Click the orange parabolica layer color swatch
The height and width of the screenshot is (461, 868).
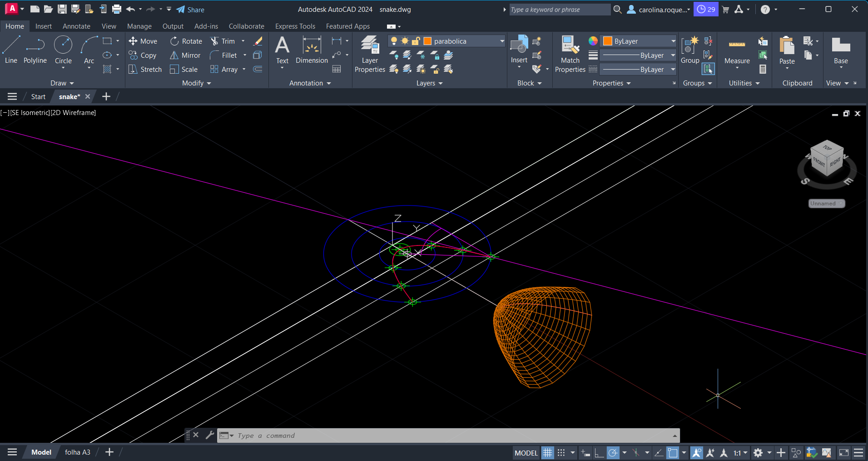click(x=427, y=41)
